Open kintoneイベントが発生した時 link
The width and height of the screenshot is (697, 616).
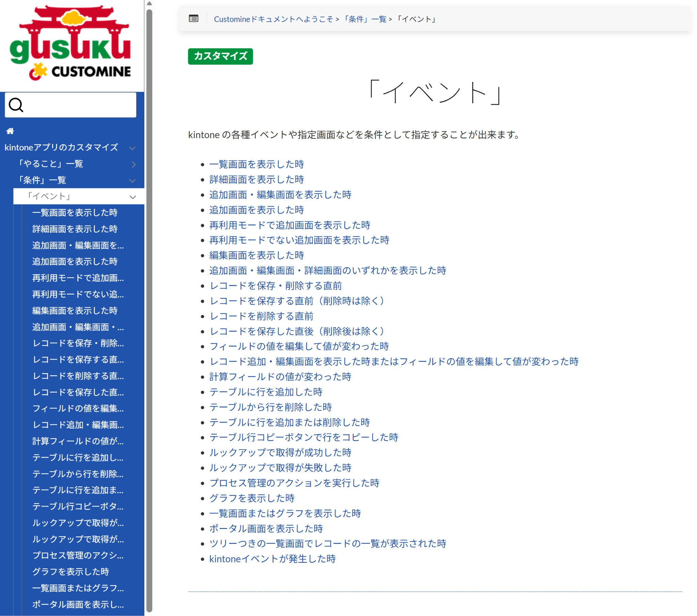(273, 559)
